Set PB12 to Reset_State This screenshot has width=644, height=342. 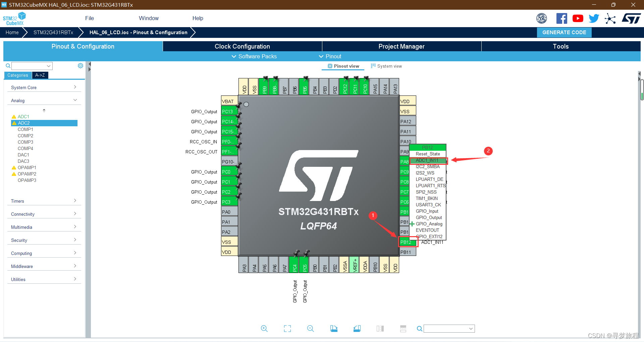[x=427, y=154]
